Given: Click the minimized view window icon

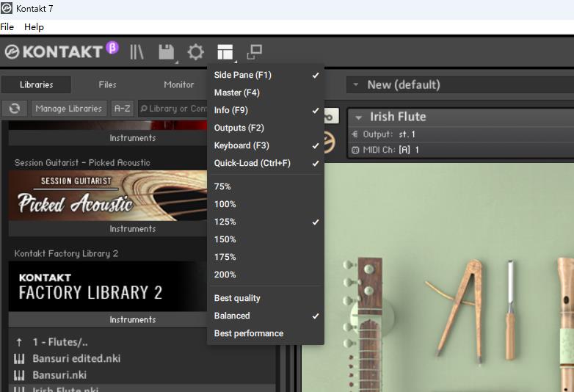Looking at the screenshot, I should tap(254, 52).
